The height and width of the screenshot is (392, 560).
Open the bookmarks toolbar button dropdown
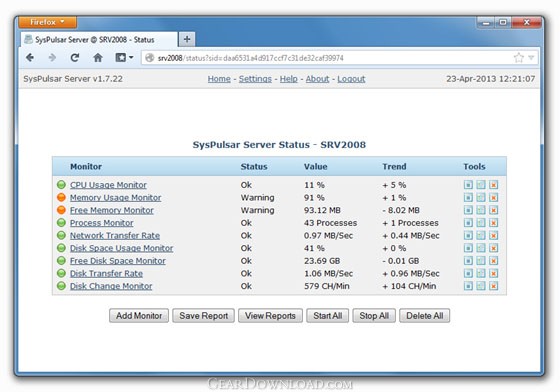[x=124, y=57]
